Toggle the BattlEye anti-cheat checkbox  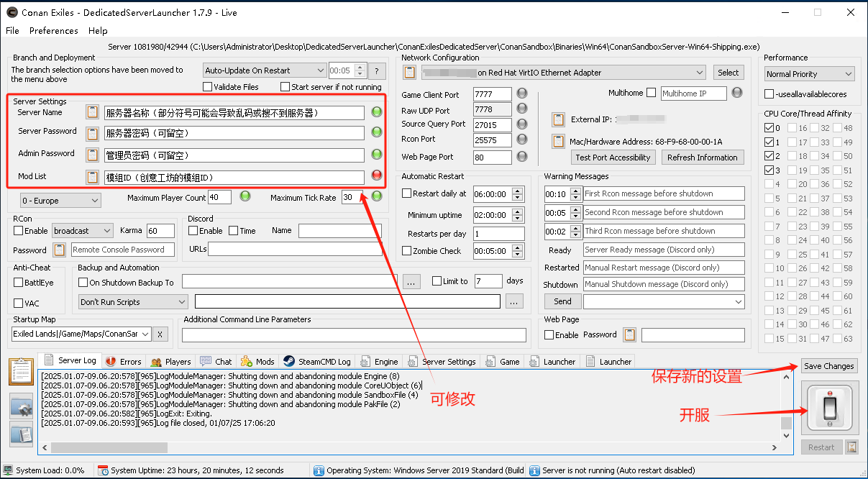tap(19, 283)
